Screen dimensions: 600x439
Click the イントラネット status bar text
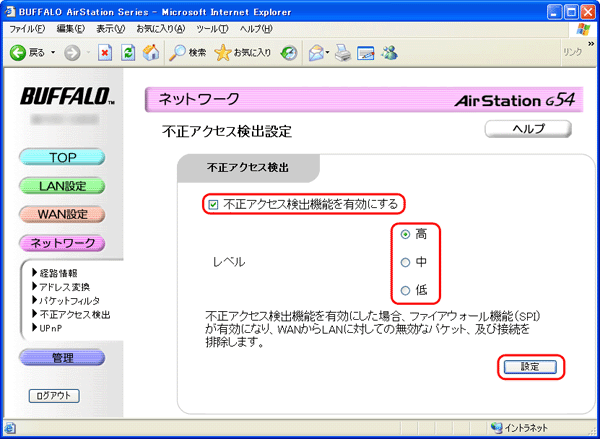526,428
